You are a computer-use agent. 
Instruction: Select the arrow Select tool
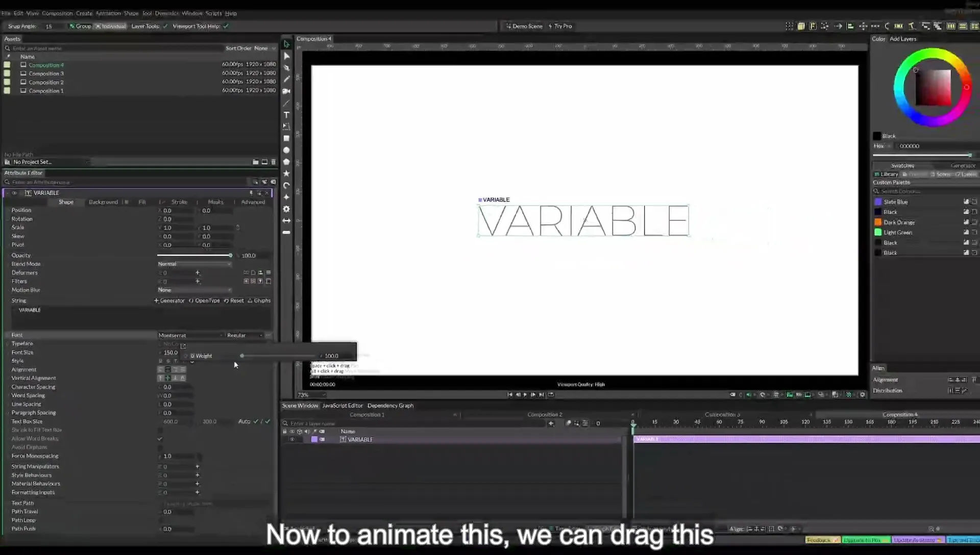(286, 44)
